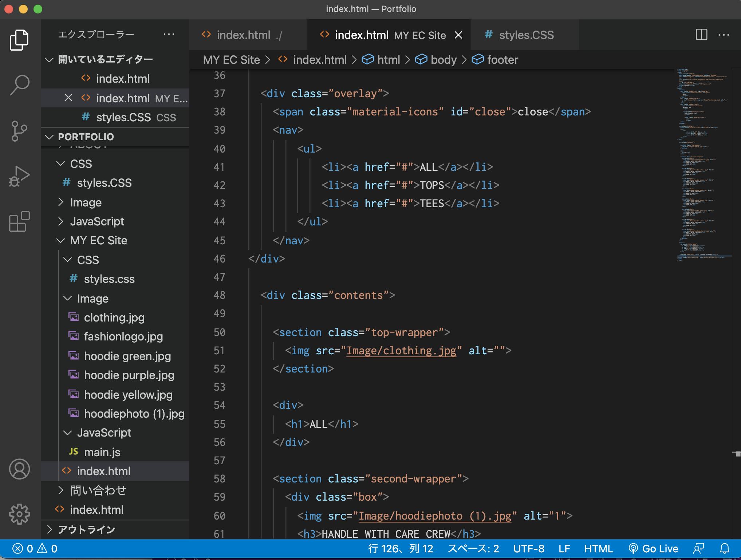This screenshot has width=741, height=560.
Task: Open the Manage gear settings icon
Action: 19,514
